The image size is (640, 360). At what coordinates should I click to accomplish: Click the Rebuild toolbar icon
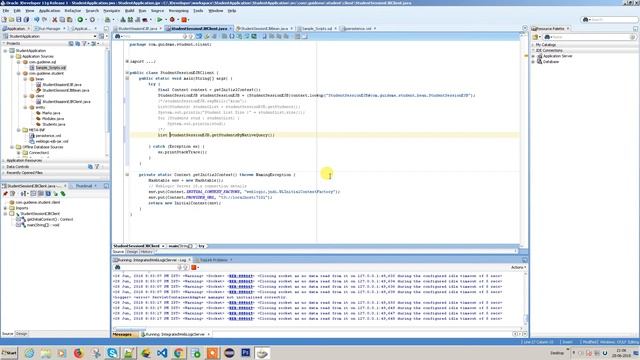coord(130,20)
